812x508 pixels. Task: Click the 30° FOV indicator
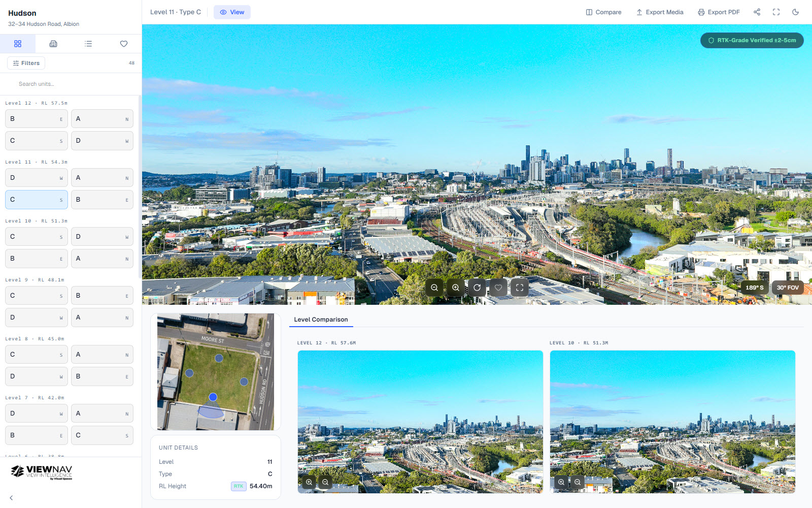788,288
